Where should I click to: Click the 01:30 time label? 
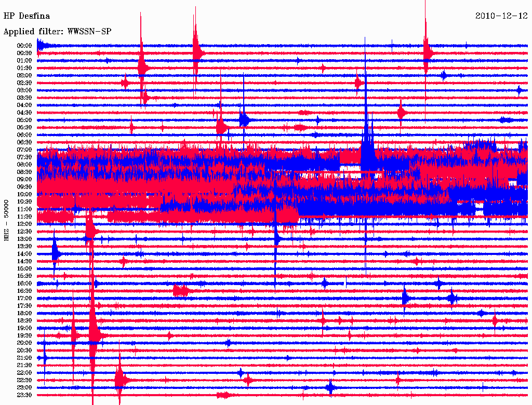(24, 68)
